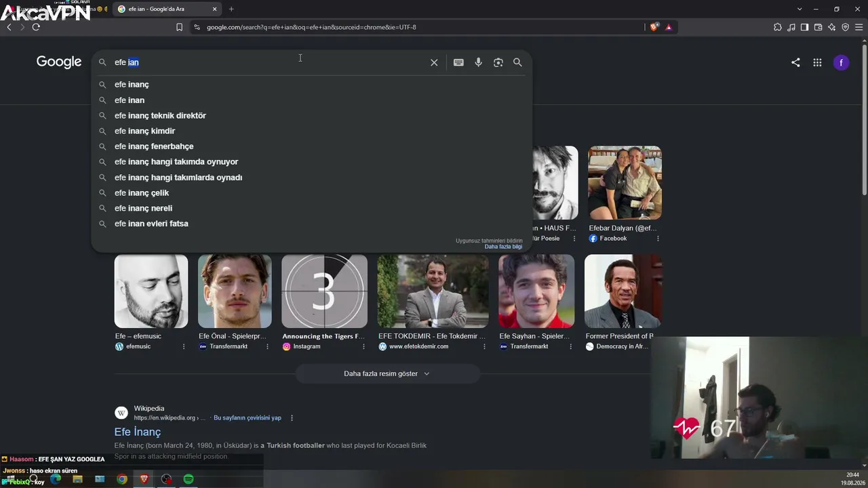Toggle the browser sidebar panel icon
This screenshot has width=868, height=488.
pyautogui.click(x=804, y=27)
